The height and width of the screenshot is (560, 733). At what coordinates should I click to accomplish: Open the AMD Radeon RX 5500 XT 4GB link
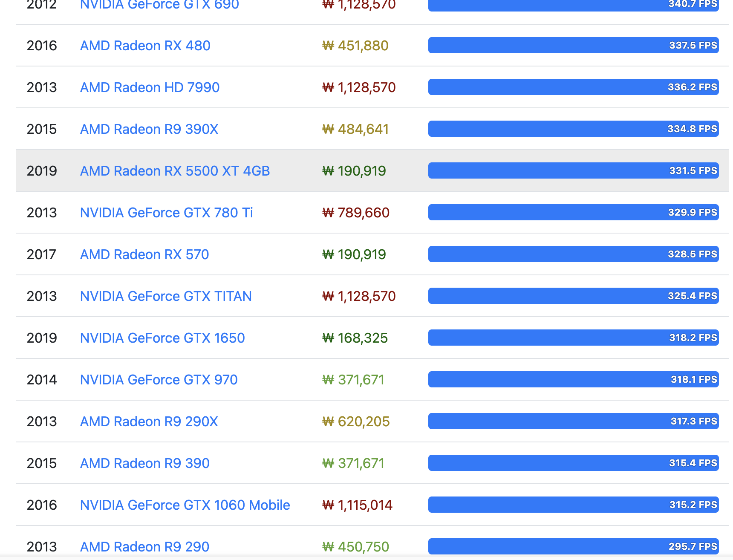pyautogui.click(x=175, y=171)
